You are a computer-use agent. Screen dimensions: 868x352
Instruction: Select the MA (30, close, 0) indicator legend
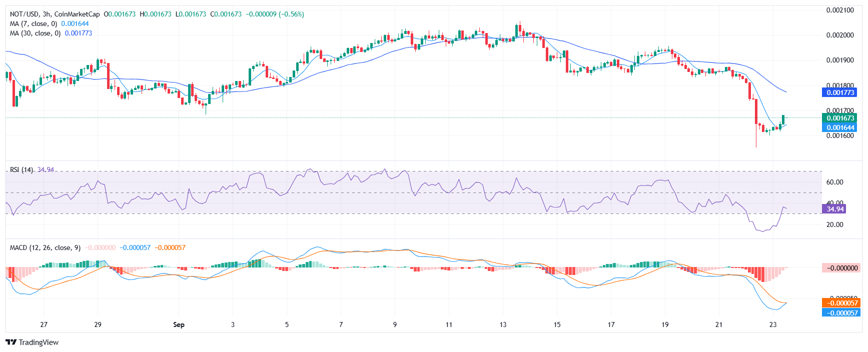click(35, 33)
